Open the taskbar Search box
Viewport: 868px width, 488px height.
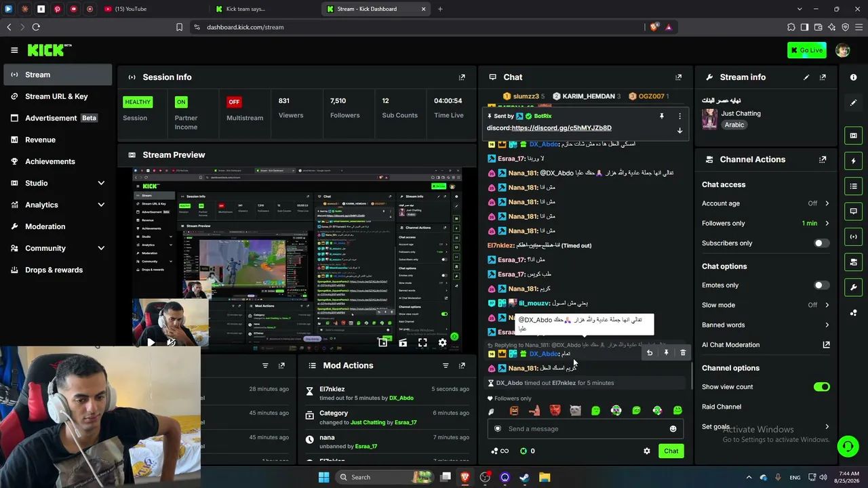(383, 477)
